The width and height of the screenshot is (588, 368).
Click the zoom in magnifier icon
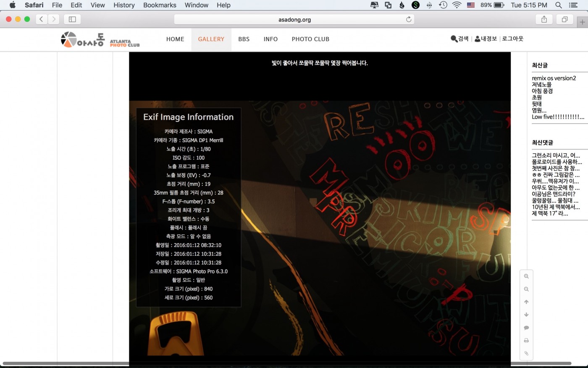point(526,276)
